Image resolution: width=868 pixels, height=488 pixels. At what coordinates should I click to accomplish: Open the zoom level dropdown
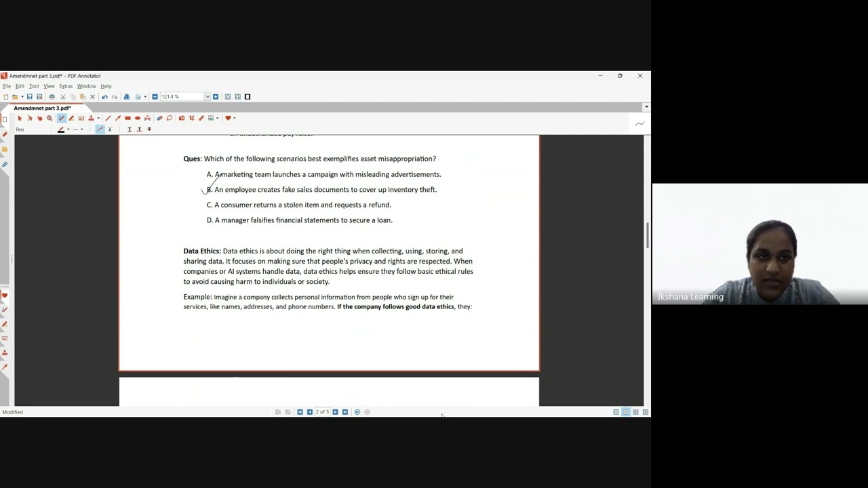pos(208,96)
